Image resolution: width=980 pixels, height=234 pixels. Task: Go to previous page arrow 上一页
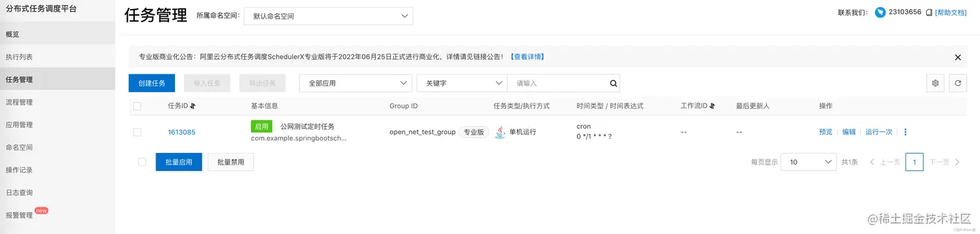(x=872, y=162)
